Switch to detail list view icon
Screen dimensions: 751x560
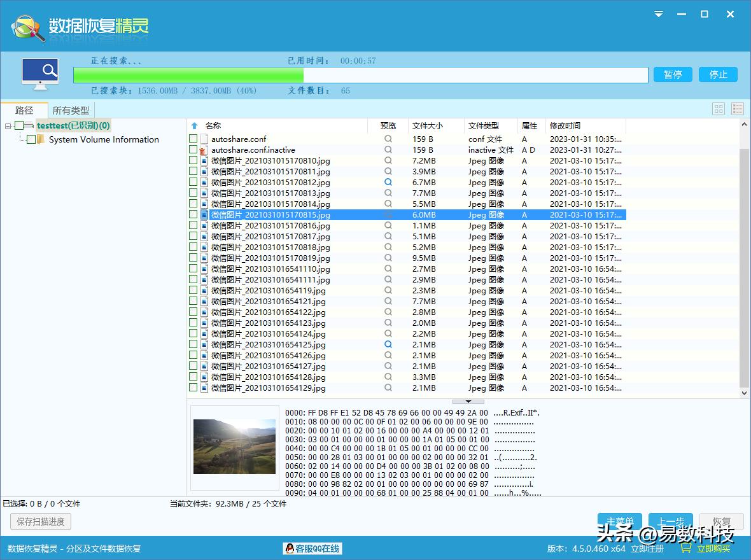click(x=737, y=109)
